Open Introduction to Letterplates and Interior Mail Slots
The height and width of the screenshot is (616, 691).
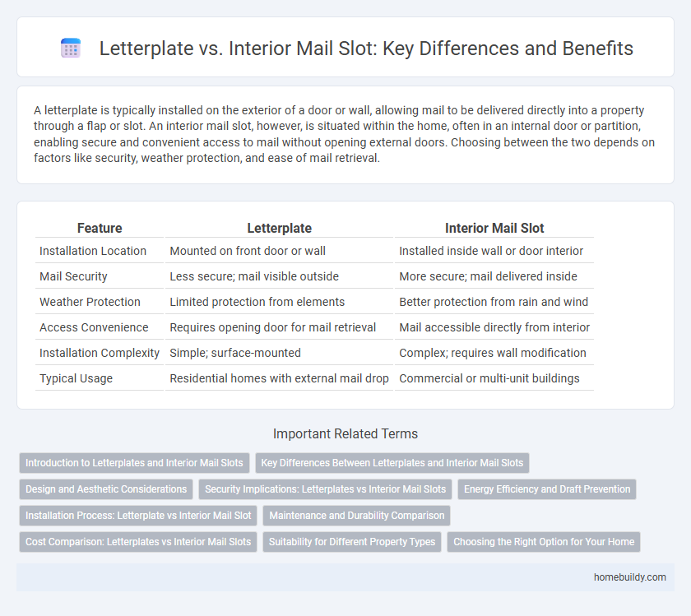tap(134, 463)
